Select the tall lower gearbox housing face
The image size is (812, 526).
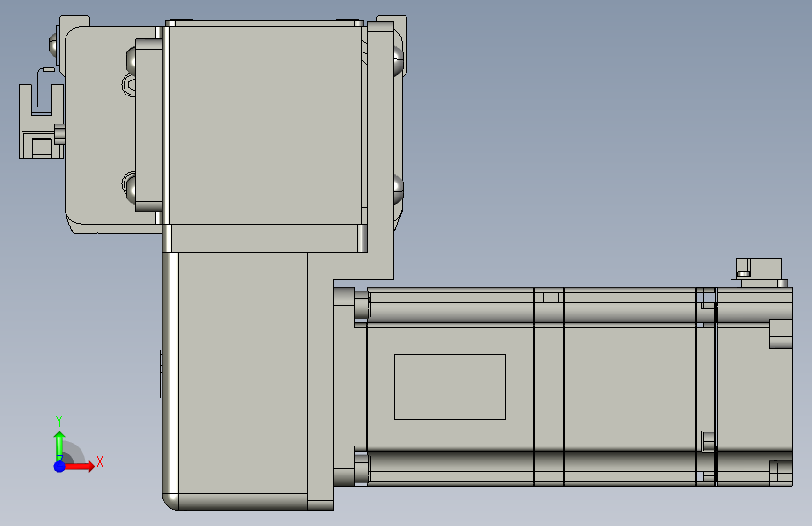pyautogui.click(x=243, y=373)
